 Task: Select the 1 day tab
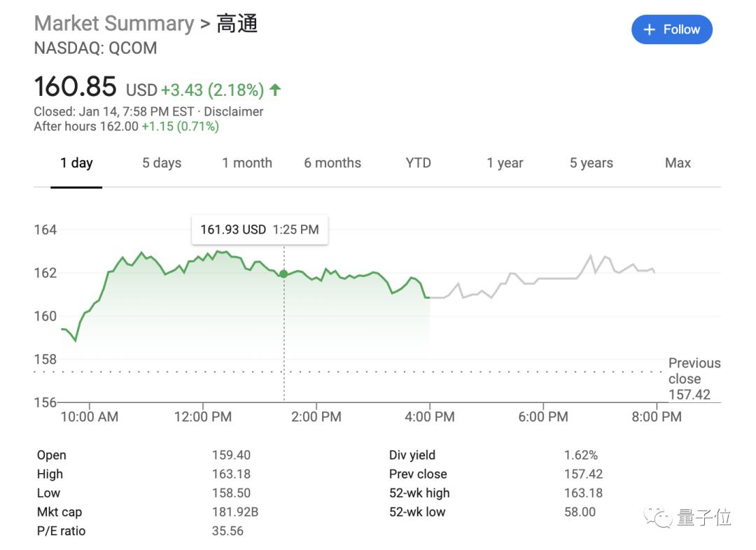(x=76, y=163)
